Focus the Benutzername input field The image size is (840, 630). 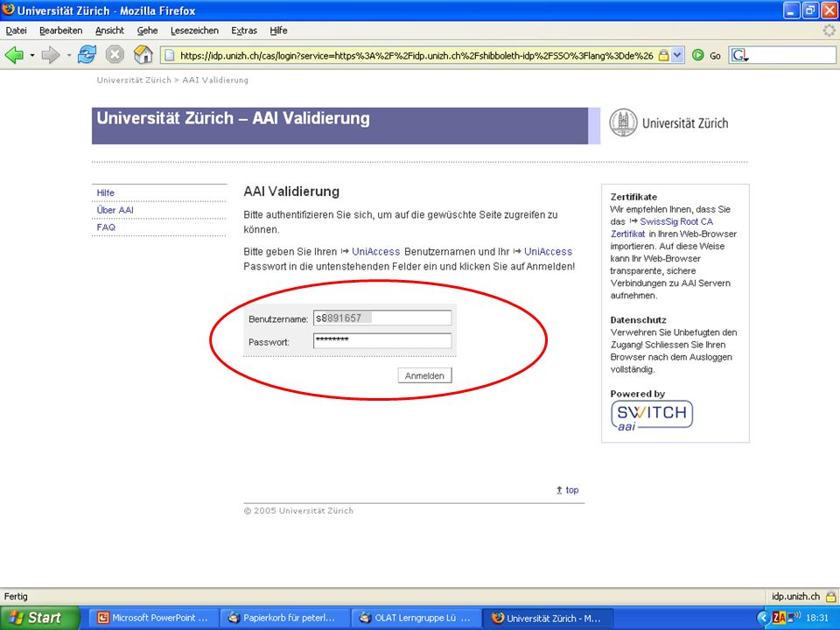[x=382, y=318]
